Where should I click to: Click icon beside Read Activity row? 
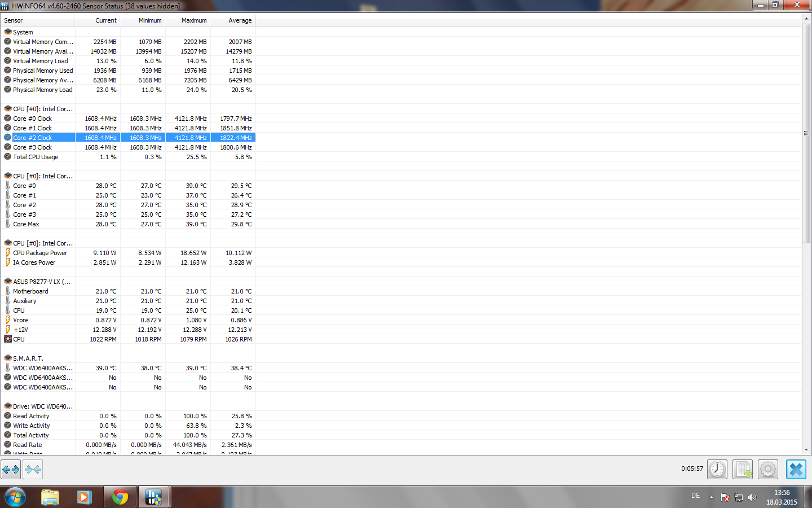(7, 415)
